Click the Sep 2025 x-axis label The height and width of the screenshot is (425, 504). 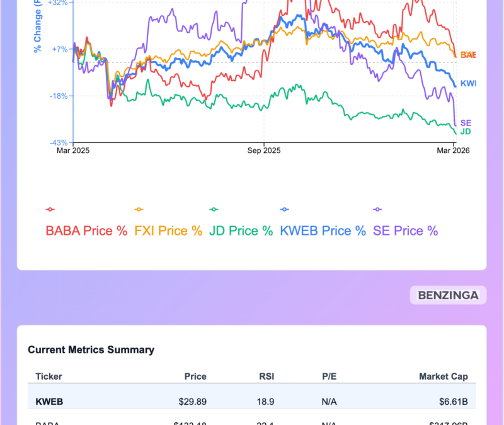(x=263, y=150)
